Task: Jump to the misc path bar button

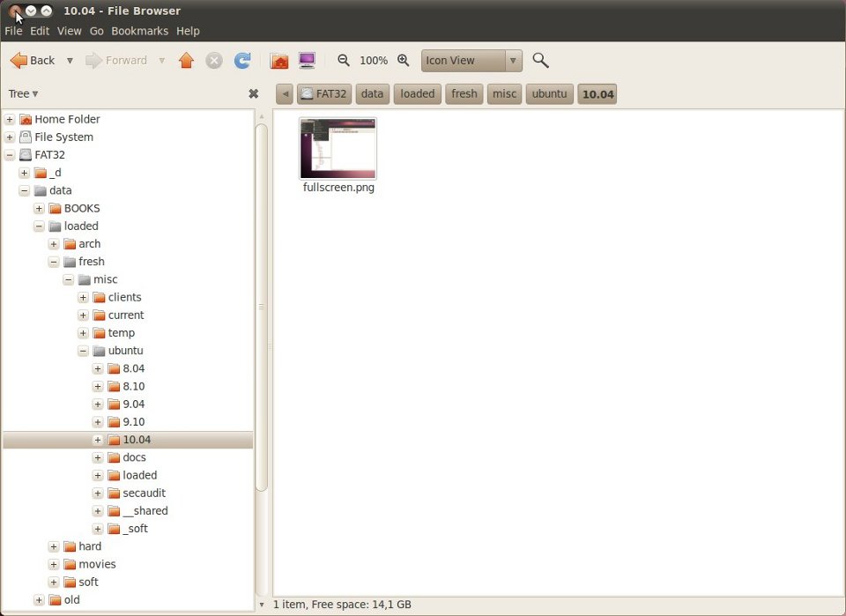Action: (504, 93)
